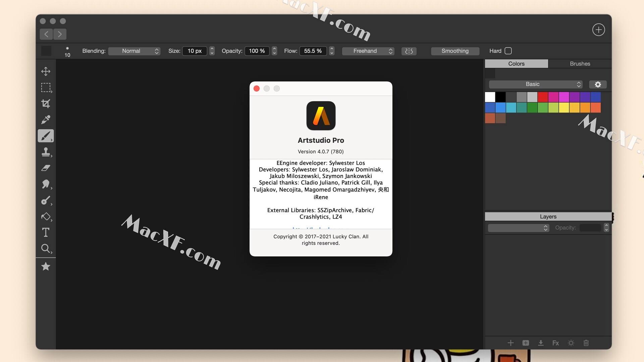Pick the yellow color swatch

tap(564, 108)
